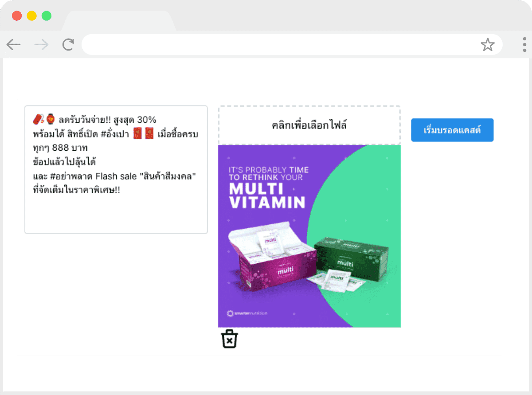Click the MULTI VITAMIN headline in the image
The image size is (532, 395).
point(267,196)
